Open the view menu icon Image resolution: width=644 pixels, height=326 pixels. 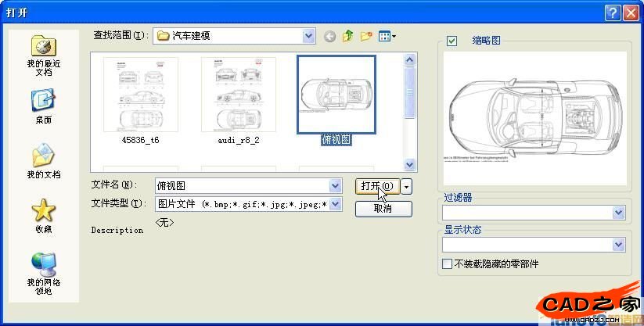387,36
